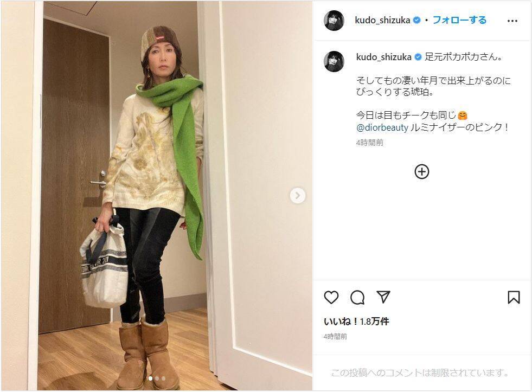Click the header profile avatar
Image resolution: width=532 pixels, height=392 pixels.
coord(334,21)
